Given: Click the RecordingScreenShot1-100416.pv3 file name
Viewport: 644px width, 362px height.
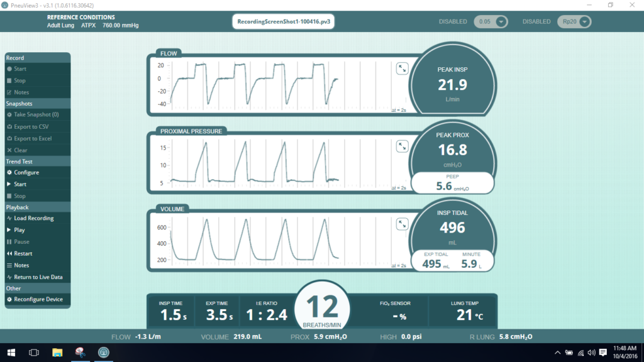Looking at the screenshot, I should click(284, 22).
